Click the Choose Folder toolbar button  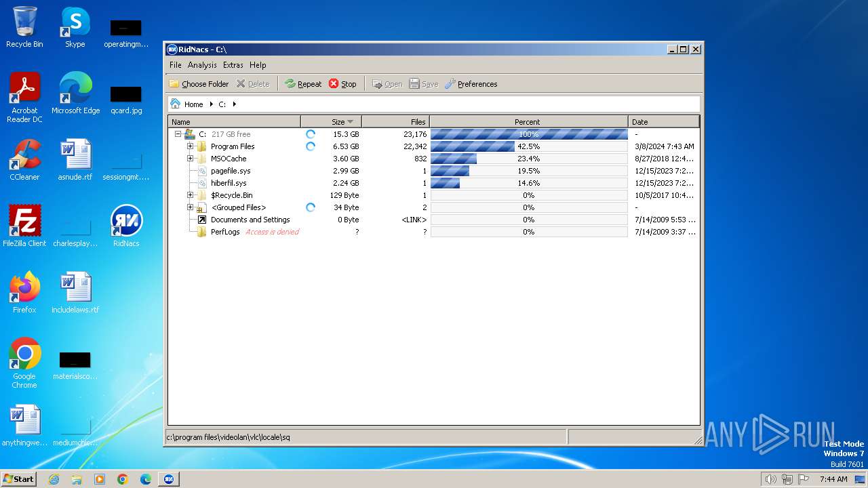(199, 84)
